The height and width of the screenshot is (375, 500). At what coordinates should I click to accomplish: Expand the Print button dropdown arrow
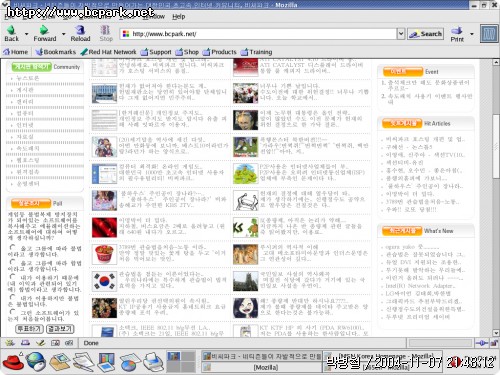pyautogui.click(x=472, y=34)
